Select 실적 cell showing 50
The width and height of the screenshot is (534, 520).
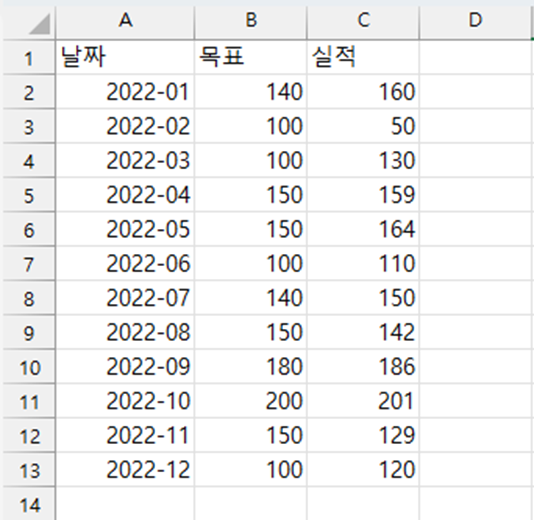click(x=363, y=126)
